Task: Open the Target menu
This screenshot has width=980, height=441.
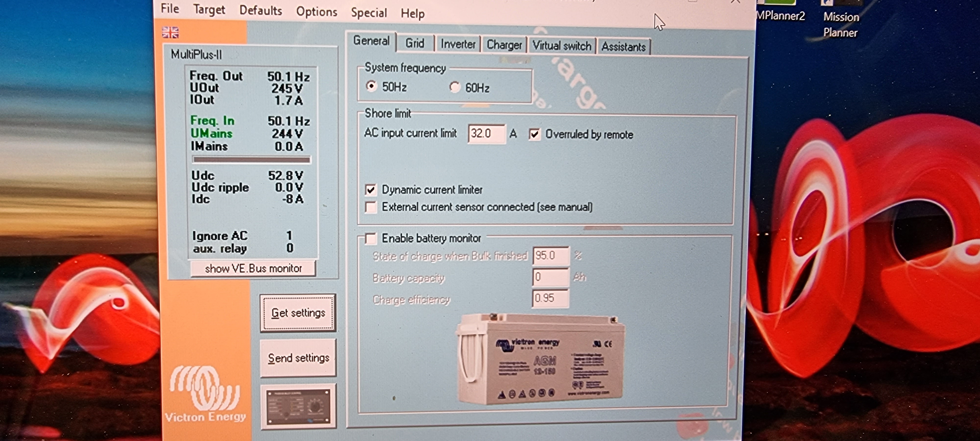Action: (x=209, y=10)
